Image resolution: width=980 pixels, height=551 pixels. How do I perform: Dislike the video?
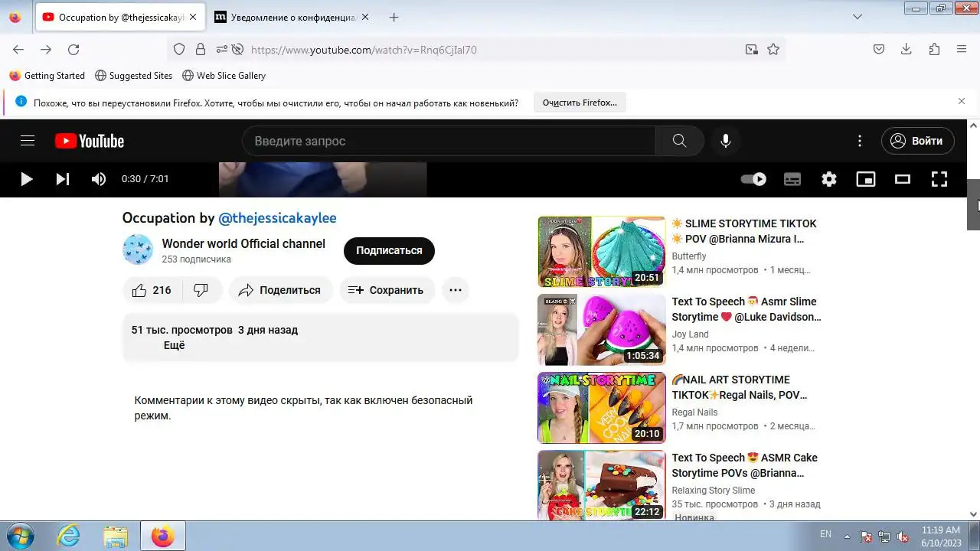point(201,290)
